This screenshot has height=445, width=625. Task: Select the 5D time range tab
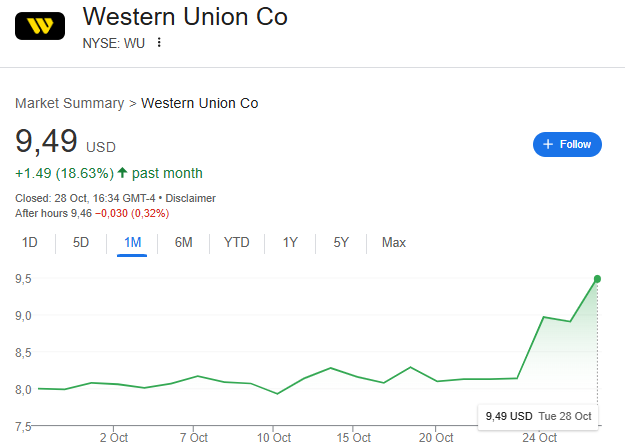81,242
